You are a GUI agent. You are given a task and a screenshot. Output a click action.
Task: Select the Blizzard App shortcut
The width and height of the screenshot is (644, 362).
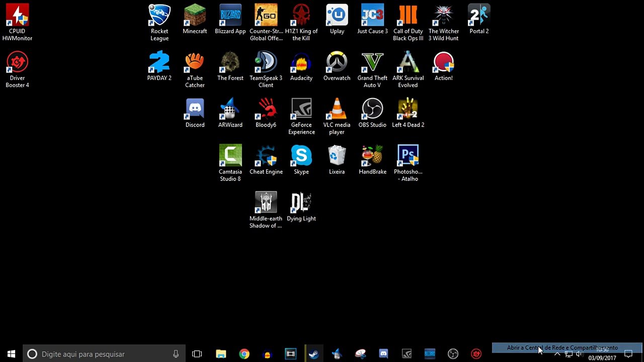coord(230,19)
